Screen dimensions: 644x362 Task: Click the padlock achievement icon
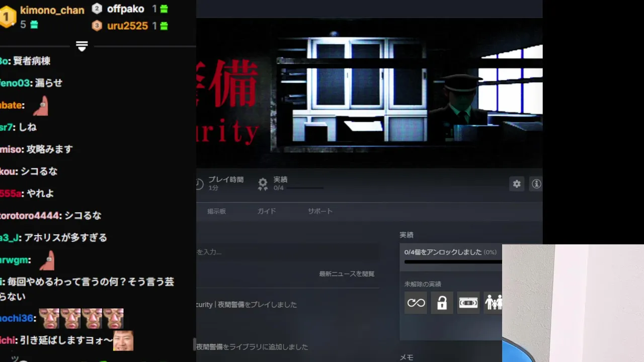pyautogui.click(x=442, y=303)
